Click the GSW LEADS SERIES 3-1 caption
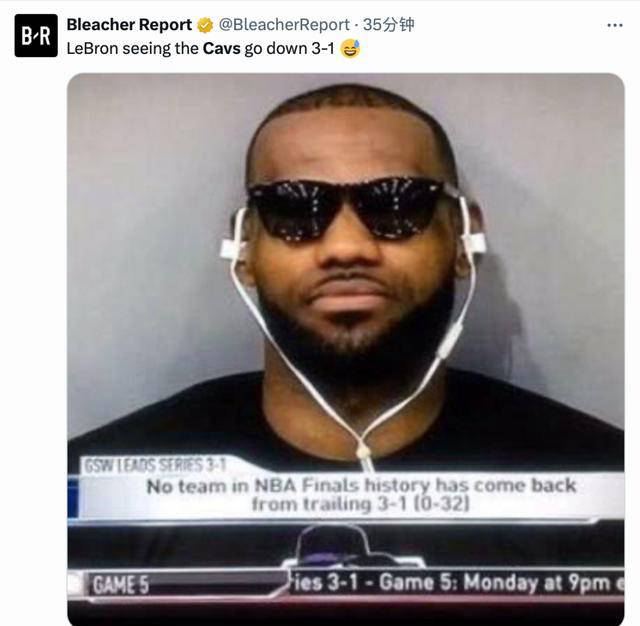 (x=155, y=465)
